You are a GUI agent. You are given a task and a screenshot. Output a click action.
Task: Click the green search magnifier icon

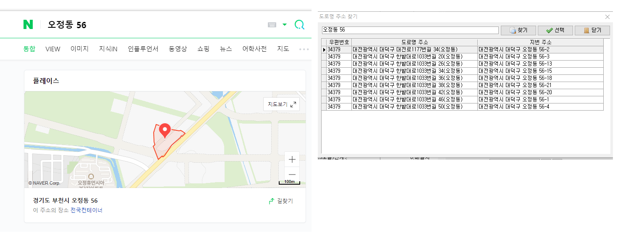pyautogui.click(x=299, y=25)
